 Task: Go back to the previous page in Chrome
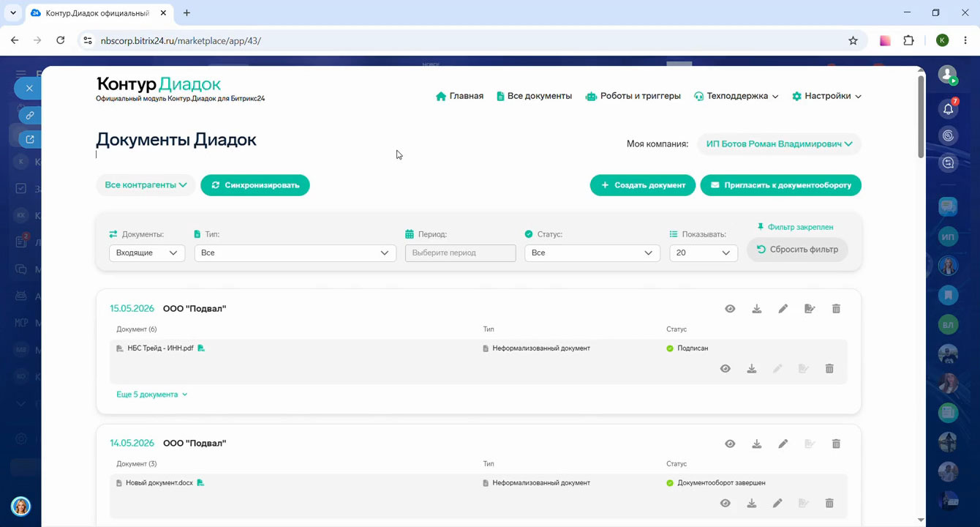click(15, 41)
